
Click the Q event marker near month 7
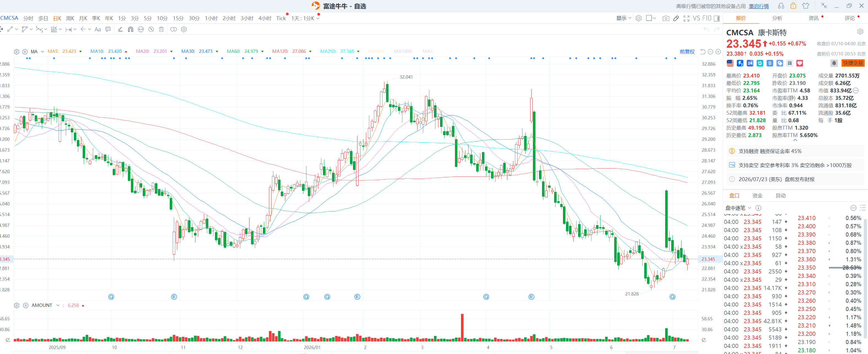pyautogui.click(x=672, y=297)
